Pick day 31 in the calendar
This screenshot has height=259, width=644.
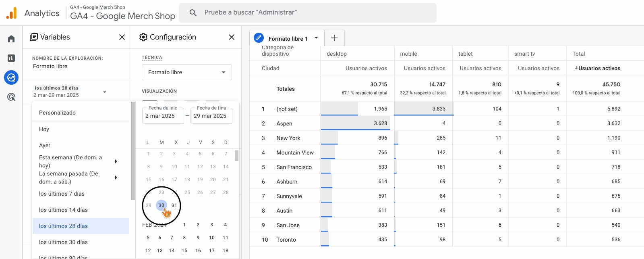[x=174, y=205]
